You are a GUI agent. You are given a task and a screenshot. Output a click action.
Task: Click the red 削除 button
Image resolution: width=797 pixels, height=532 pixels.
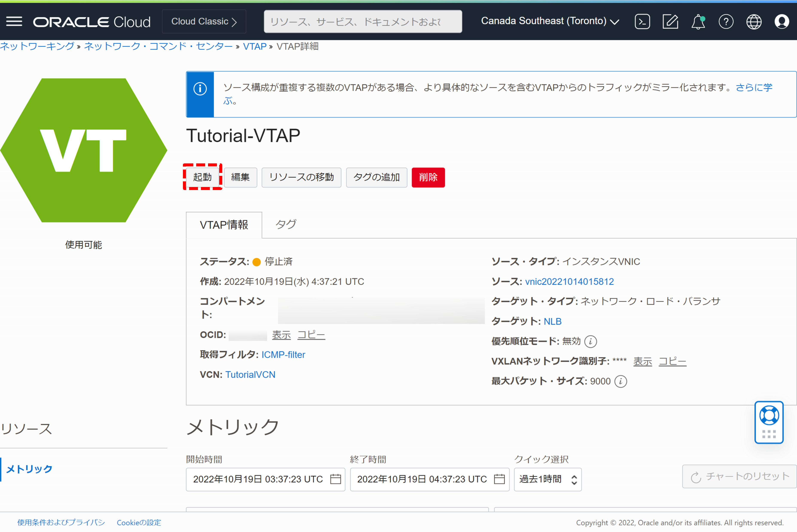(428, 177)
